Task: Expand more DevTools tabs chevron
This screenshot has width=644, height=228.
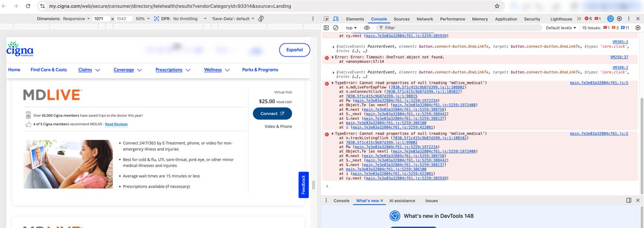Action: (579, 19)
